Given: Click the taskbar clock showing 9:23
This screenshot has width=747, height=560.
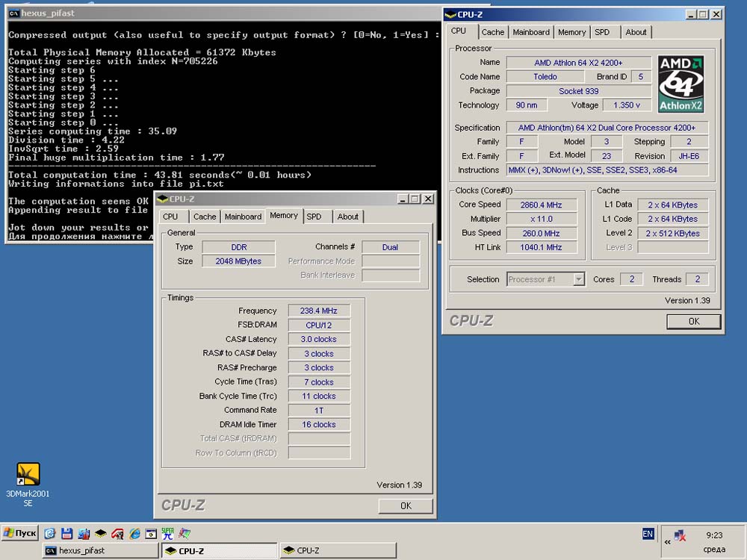Looking at the screenshot, I should click(714, 535).
